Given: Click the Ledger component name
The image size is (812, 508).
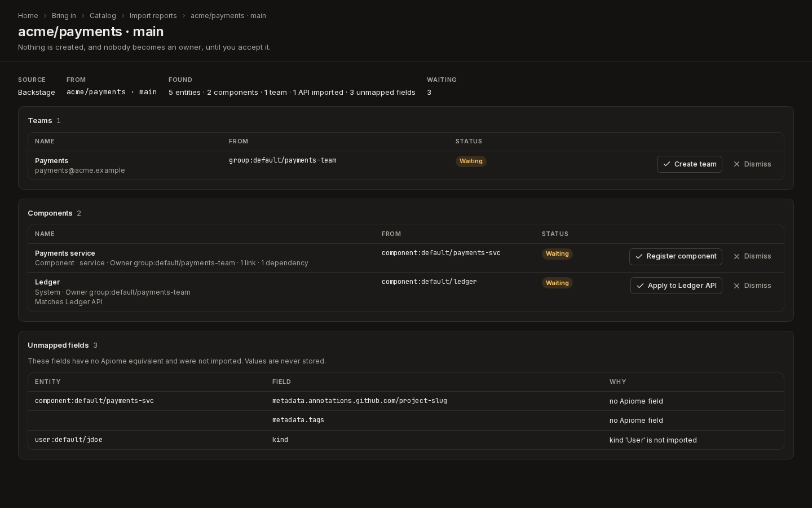Looking at the screenshot, I should (47, 282).
